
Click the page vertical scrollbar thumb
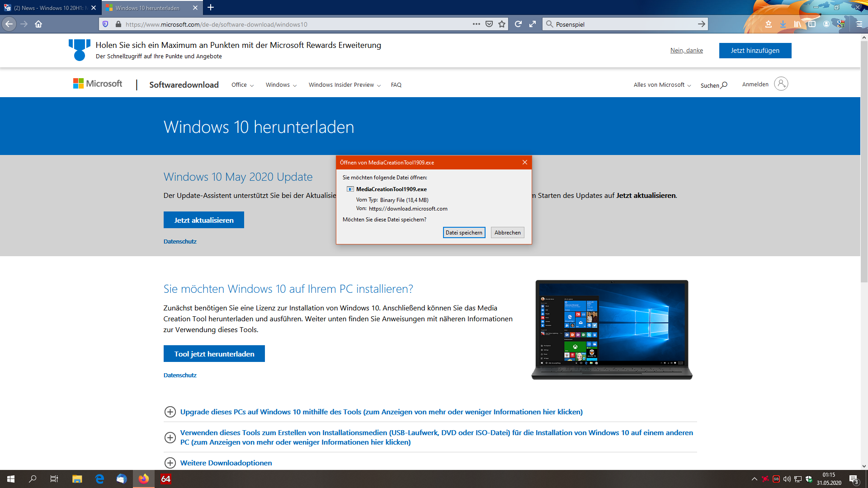point(864,163)
